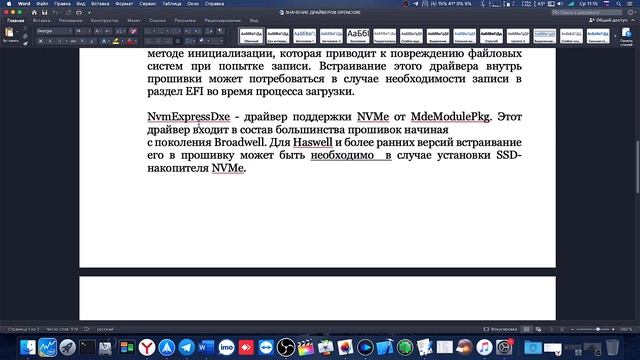Open the font color dropdown arrow
This screenshot has width=640, height=360.
click(x=136, y=41)
